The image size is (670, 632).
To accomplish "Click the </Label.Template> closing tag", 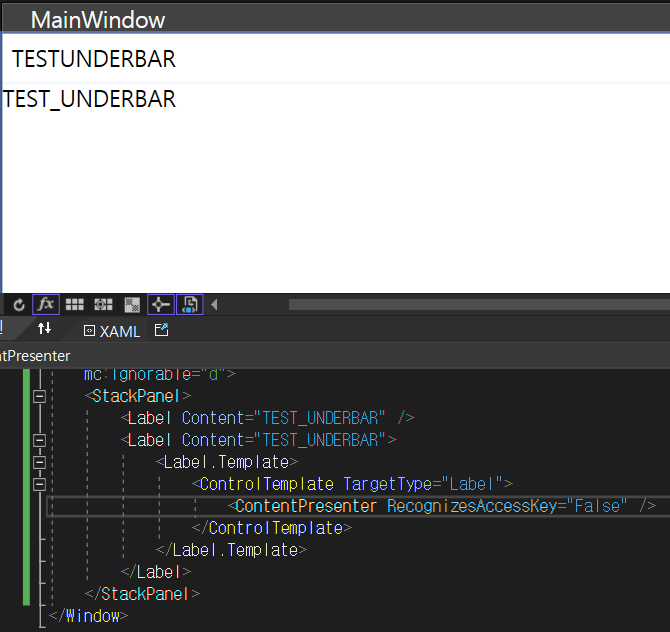I will tap(231, 550).
